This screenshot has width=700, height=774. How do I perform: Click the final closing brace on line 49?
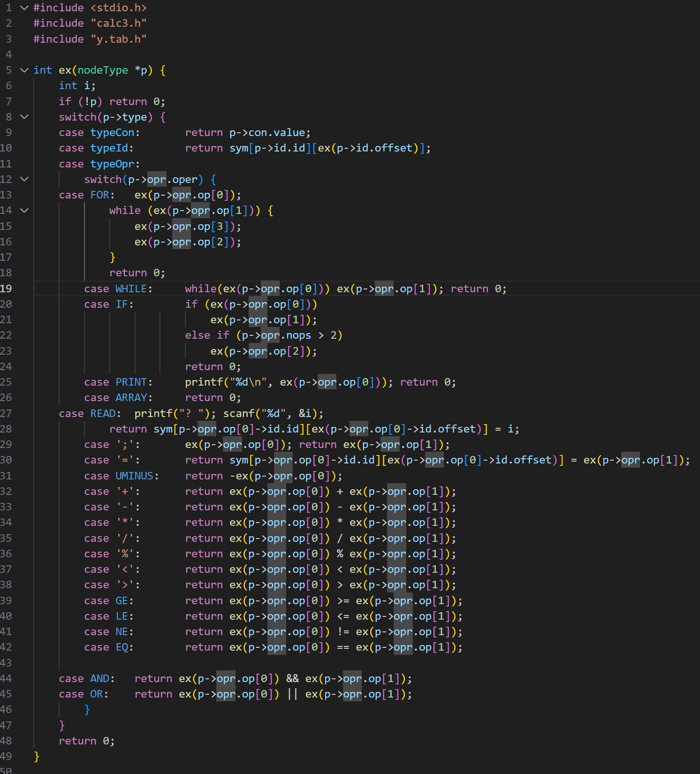37,756
